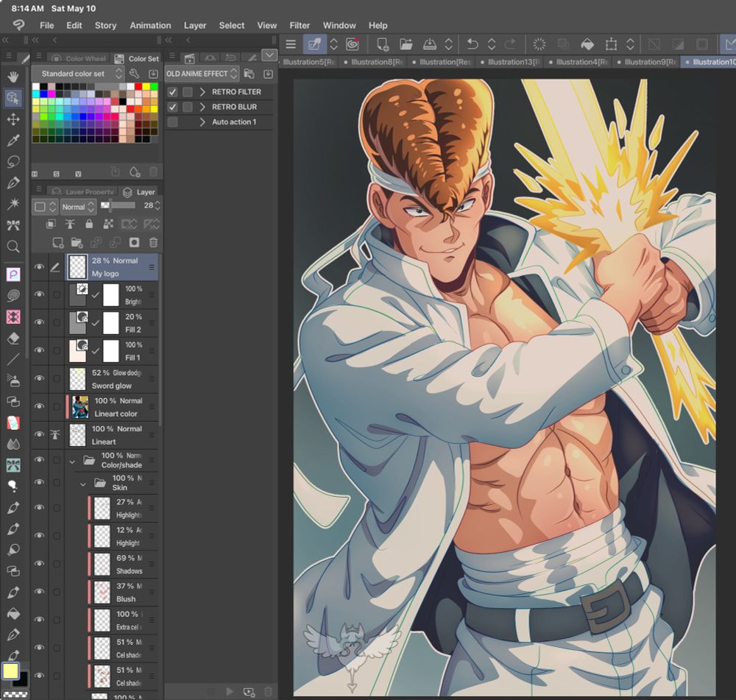Select the yellow main color swatch

click(x=10, y=671)
